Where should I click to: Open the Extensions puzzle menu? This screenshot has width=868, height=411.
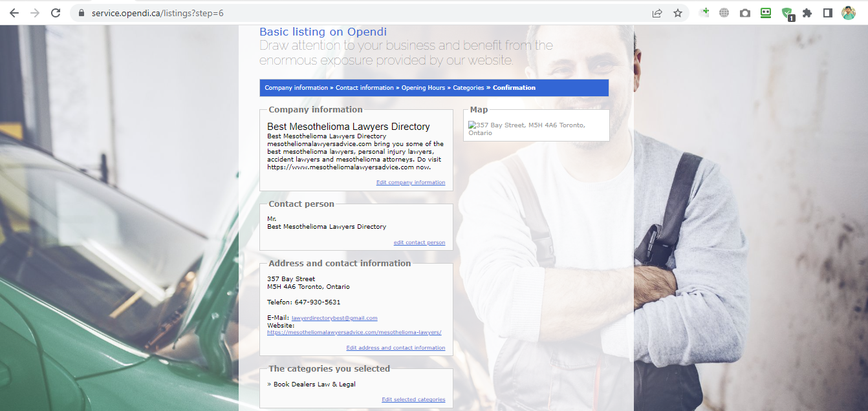click(x=807, y=13)
